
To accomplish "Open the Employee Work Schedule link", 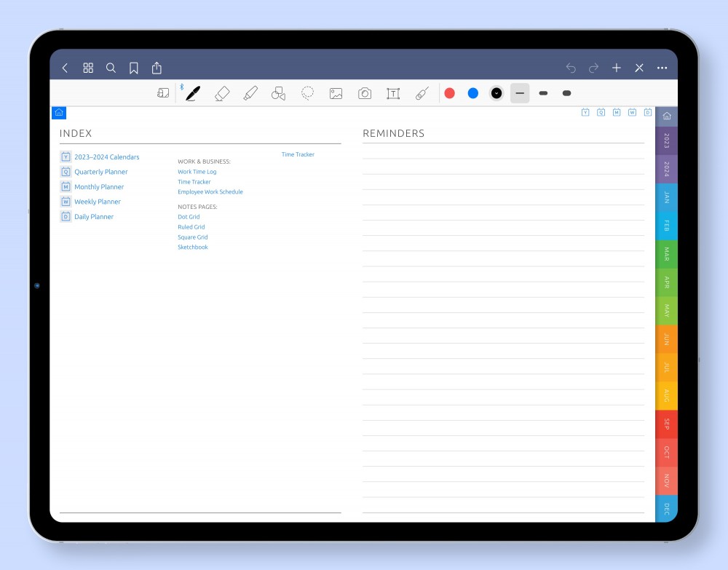I will 210,191.
